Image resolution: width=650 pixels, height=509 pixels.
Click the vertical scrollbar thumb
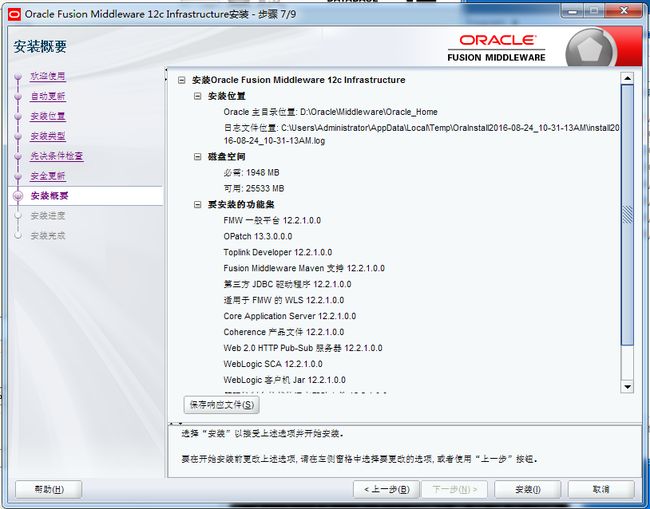point(627,214)
